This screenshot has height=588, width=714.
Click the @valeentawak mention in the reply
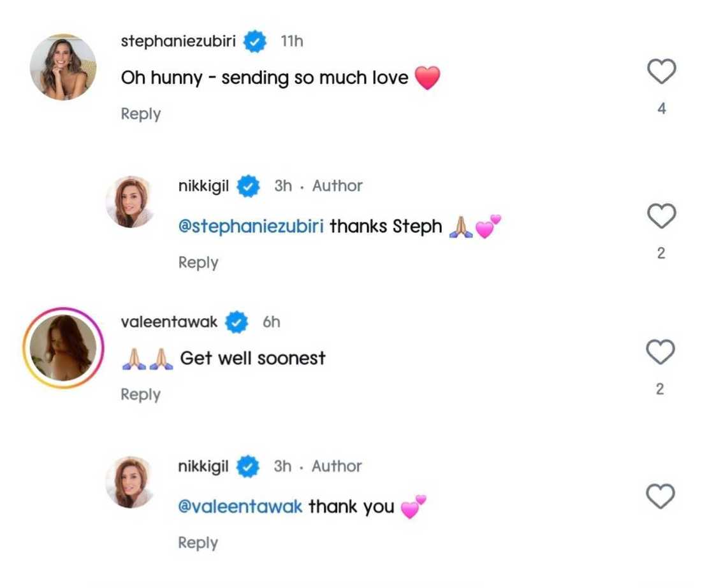[x=240, y=507]
